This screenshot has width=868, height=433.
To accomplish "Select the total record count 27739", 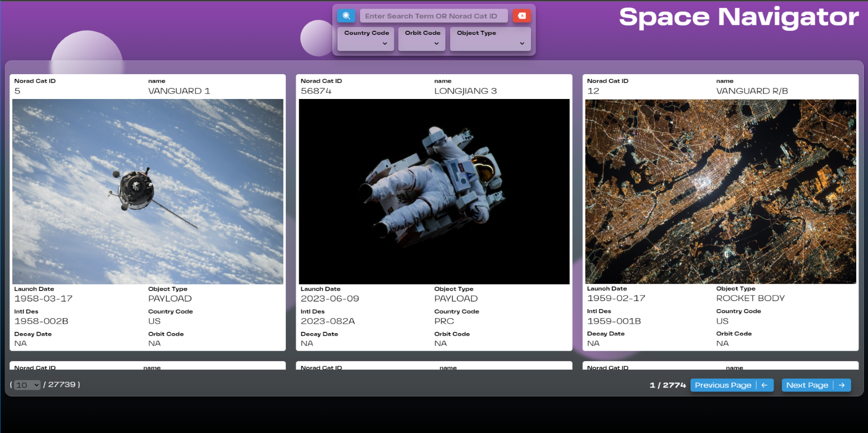I will coord(62,385).
